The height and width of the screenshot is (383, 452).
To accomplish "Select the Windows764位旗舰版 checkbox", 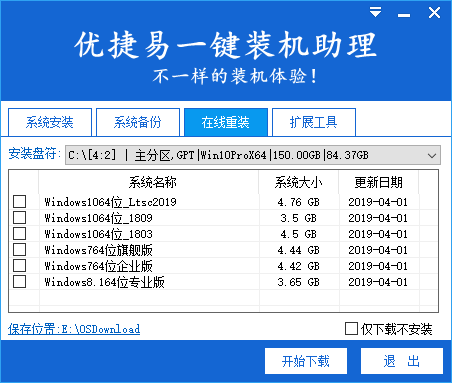I will [x=19, y=250].
